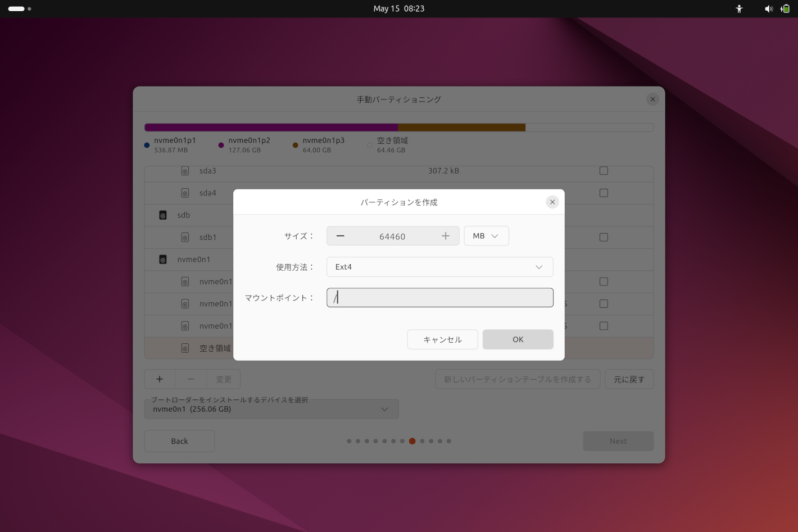798x532 pixels.
Task: Click the sda4 partition icon
Action: (185, 193)
